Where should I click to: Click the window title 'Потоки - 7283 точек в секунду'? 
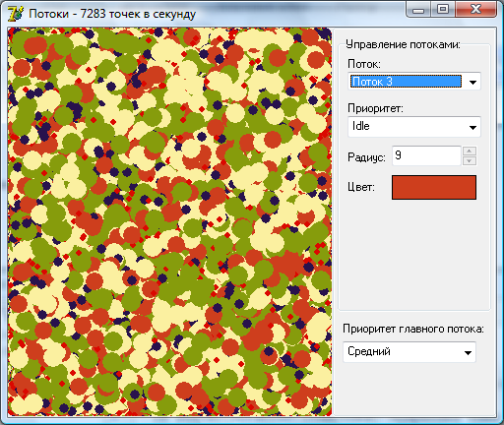pyautogui.click(x=112, y=14)
